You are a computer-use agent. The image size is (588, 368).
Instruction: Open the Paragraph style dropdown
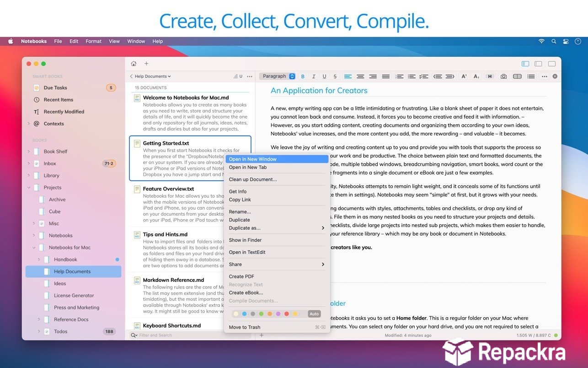point(278,76)
